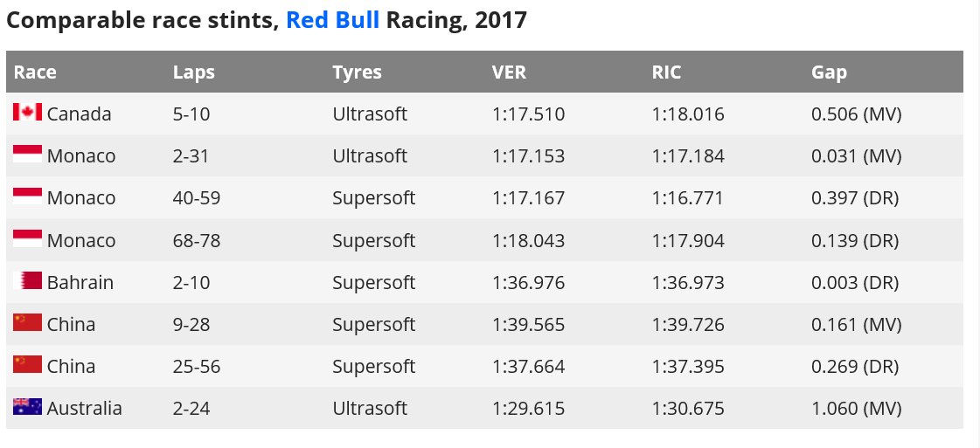
Task: Click the China flag for laps 25-56
Action: click(27, 365)
